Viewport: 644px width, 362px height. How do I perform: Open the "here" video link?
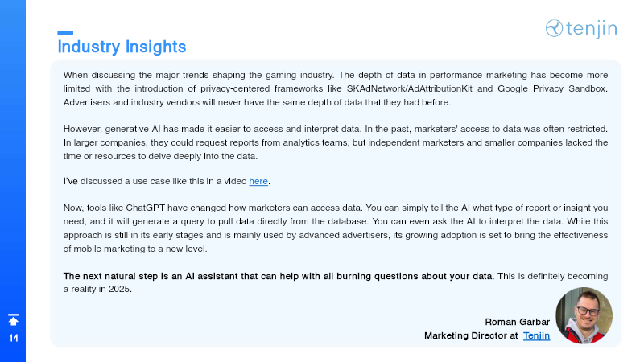point(258,181)
